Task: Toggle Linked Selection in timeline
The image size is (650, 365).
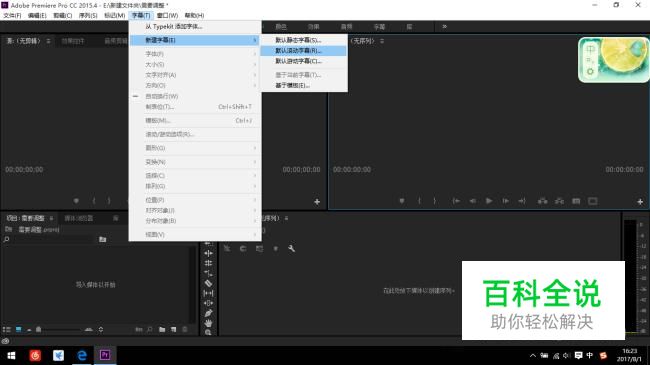Action: click(x=260, y=248)
